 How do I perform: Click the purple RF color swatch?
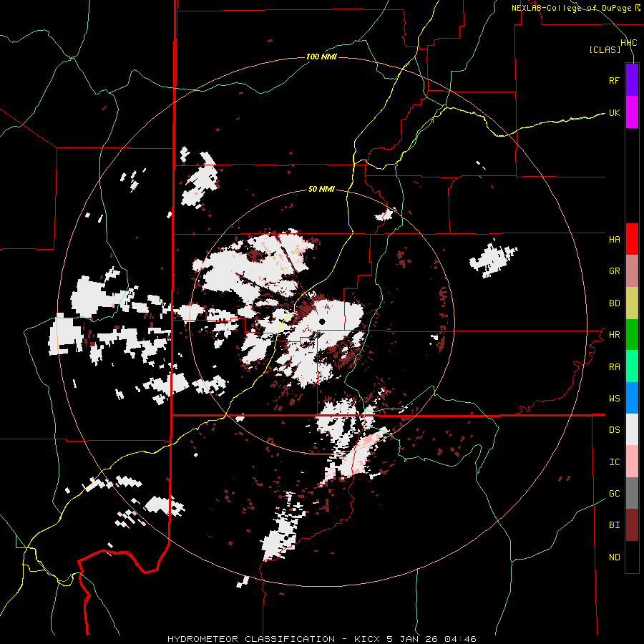(x=632, y=80)
